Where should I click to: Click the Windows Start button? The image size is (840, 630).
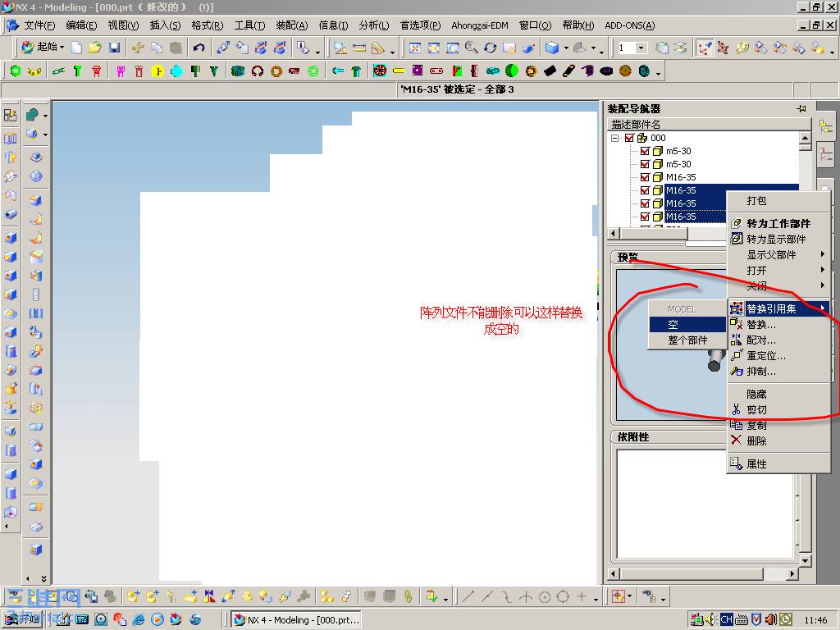click(x=22, y=620)
